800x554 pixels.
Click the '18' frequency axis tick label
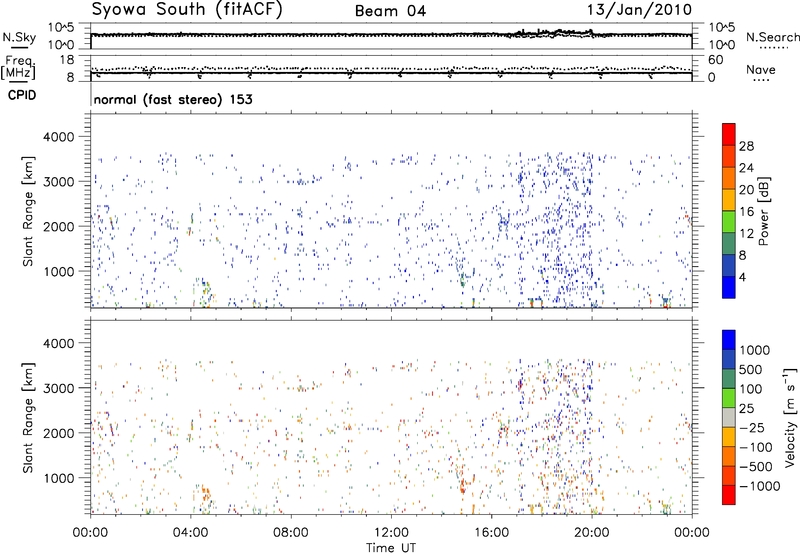[67, 60]
